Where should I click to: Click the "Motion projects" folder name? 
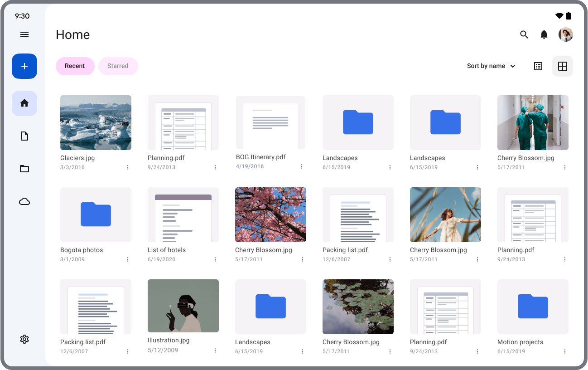[521, 342]
